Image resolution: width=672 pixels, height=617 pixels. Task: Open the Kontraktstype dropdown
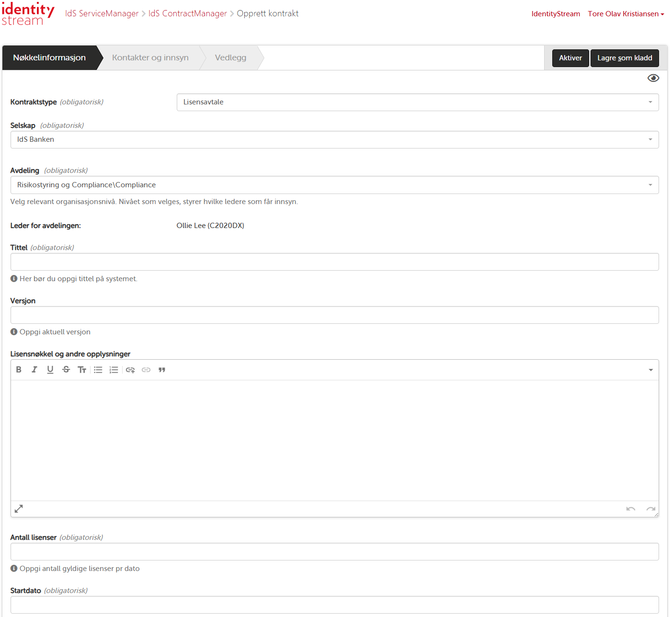point(417,102)
